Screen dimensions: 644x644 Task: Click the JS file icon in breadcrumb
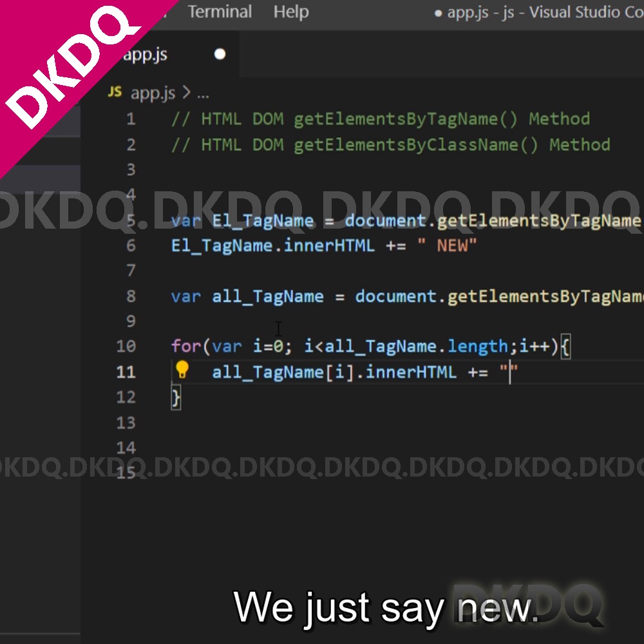tap(115, 92)
